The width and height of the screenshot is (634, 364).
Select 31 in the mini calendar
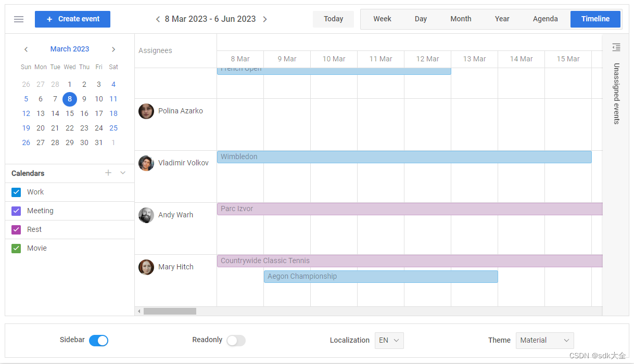click(x=99, y=143)
